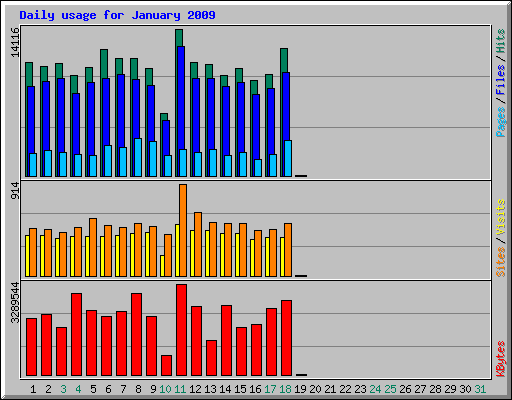Click the cyan Pages bar for day 8

pyautogui.click(x=138, y=157)
